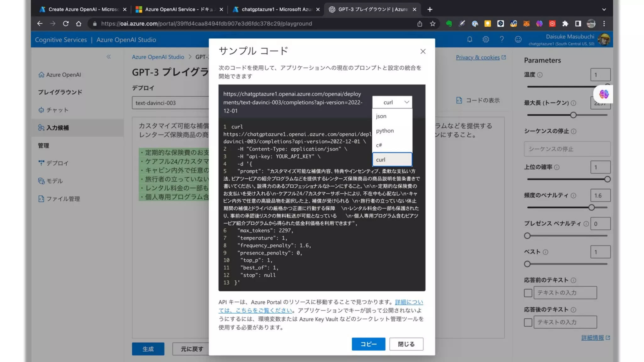
Task: Choose c# in the language dropdown
Action: (x=379, y=145)
